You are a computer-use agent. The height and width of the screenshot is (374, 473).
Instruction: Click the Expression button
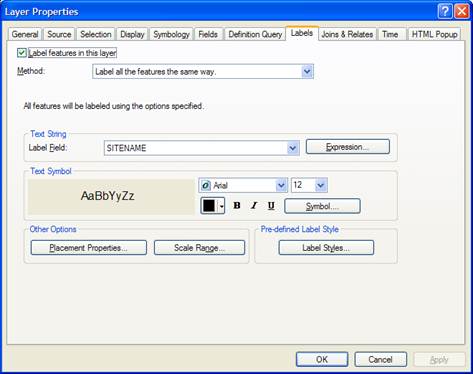point(348,147)
